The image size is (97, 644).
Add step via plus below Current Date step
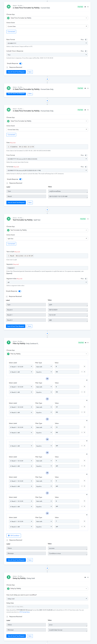pos(47,79)
